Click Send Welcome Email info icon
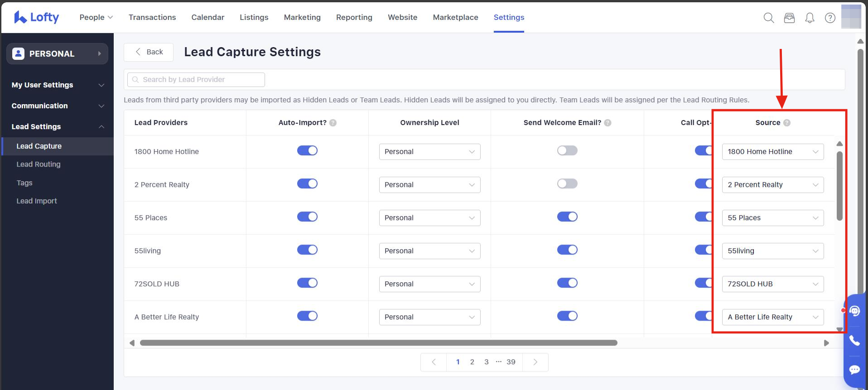The height and width of the screenshot is (390, 868). (x=608, y=123)
